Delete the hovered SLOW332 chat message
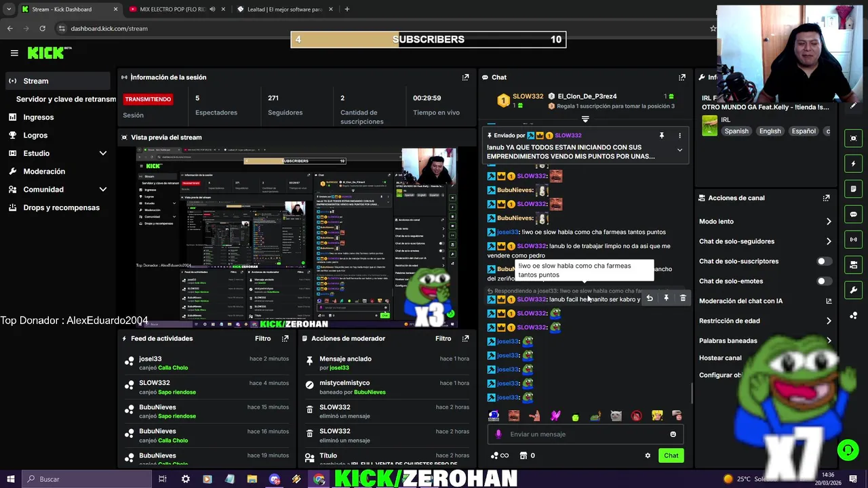 pyautogui.click(x=683, y=298)
